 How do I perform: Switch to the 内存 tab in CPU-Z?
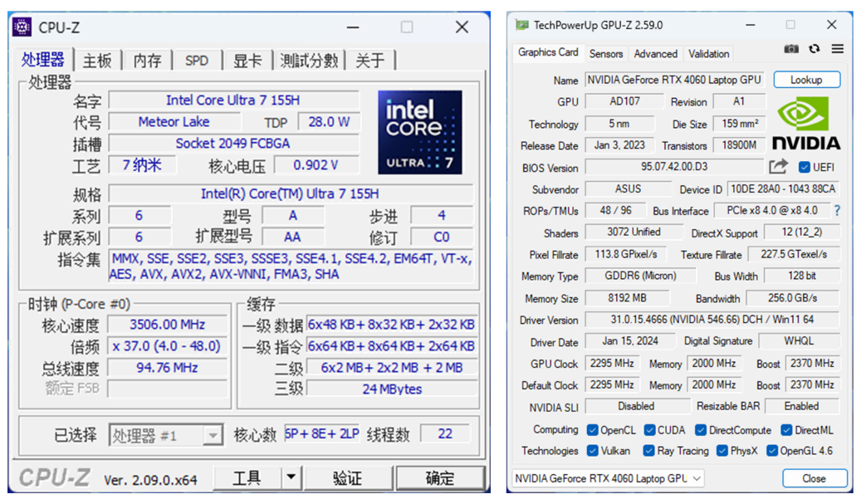pyautogui.click(x=147, y=61)
